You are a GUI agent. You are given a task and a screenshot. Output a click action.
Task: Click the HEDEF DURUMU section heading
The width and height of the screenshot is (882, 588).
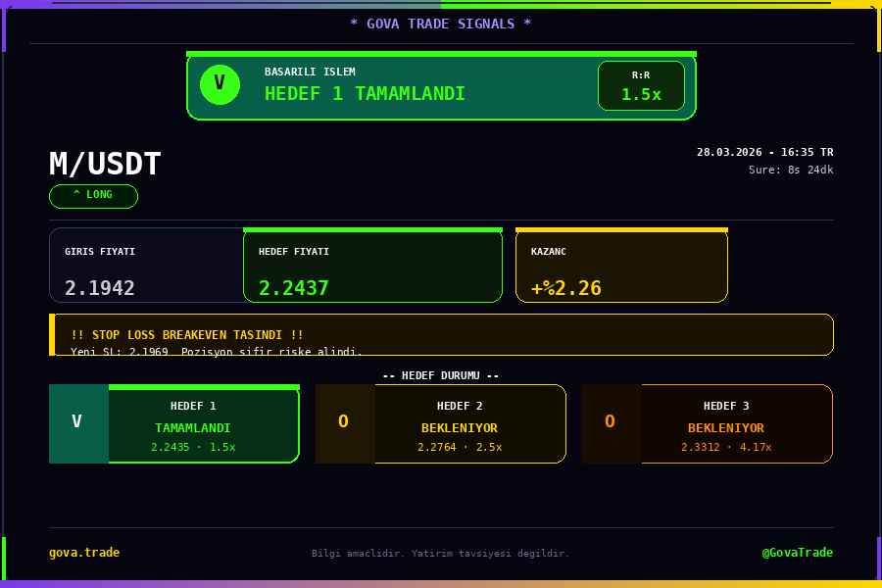tap(441, 375)
